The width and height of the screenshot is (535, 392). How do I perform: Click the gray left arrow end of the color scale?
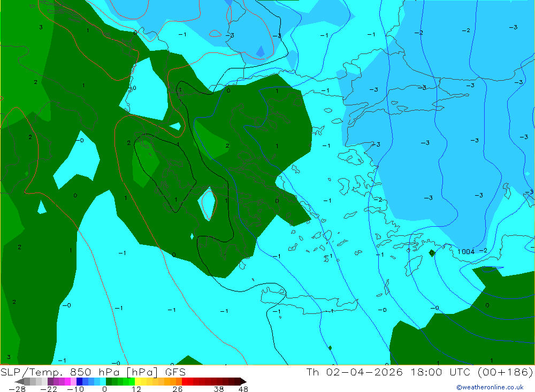pyautogui.click(x=19, y=381)
